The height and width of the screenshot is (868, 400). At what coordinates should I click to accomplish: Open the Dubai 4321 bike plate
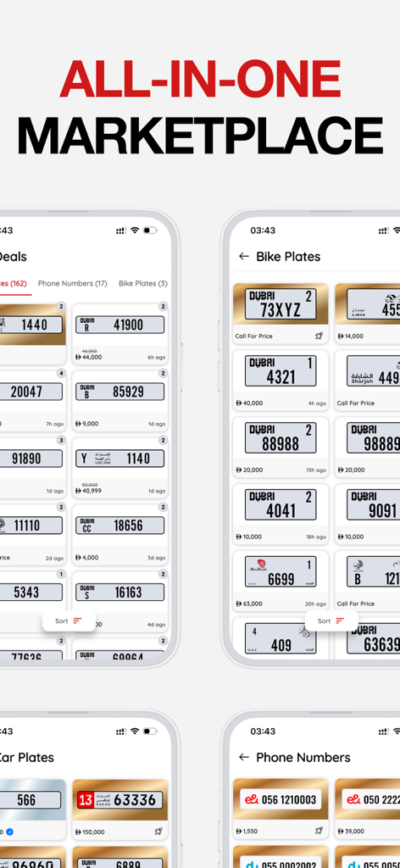click(x=281, y=381)
